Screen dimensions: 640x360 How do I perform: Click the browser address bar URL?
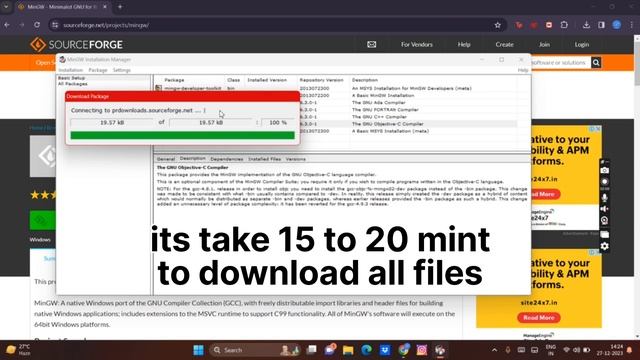[x=106, y=25]
